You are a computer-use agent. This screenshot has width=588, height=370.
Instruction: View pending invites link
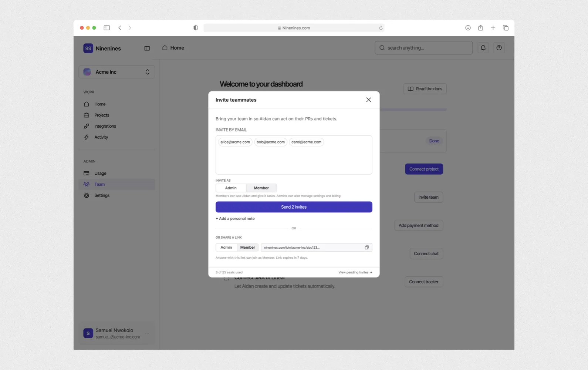tap(355, 272)
